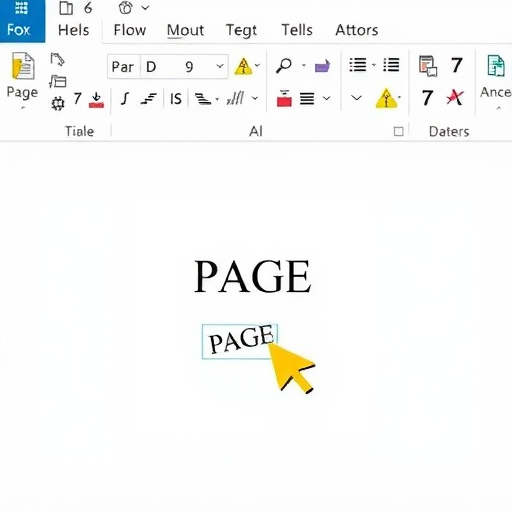Click the red fill color swatch icon

284,98
